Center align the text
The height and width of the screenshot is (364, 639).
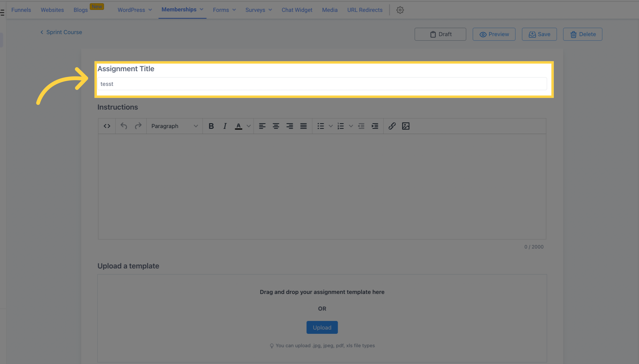[276, 126]
